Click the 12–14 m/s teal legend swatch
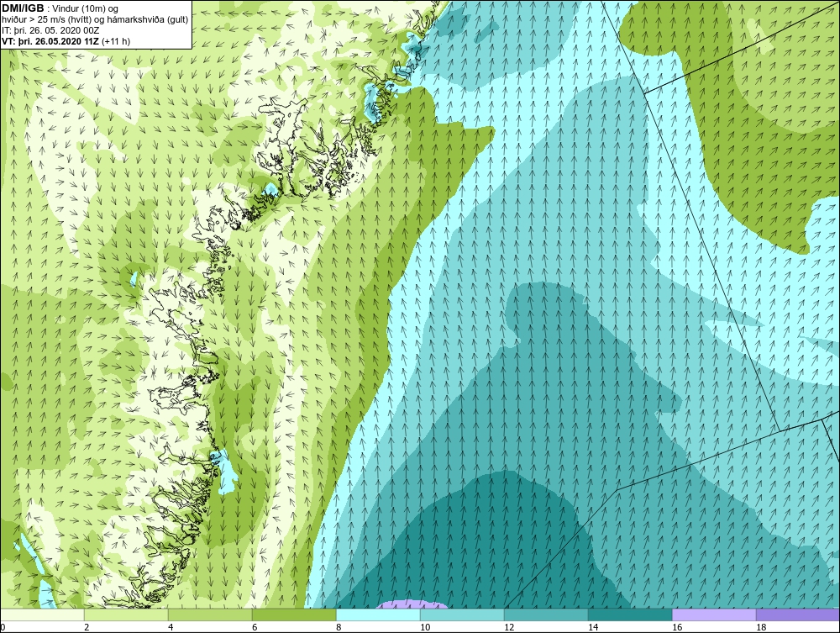The image size is (840, 633). 546,615
